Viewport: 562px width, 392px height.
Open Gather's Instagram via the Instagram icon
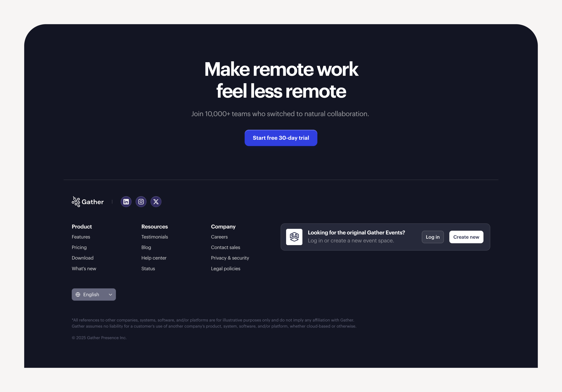[x=141, y=202]
